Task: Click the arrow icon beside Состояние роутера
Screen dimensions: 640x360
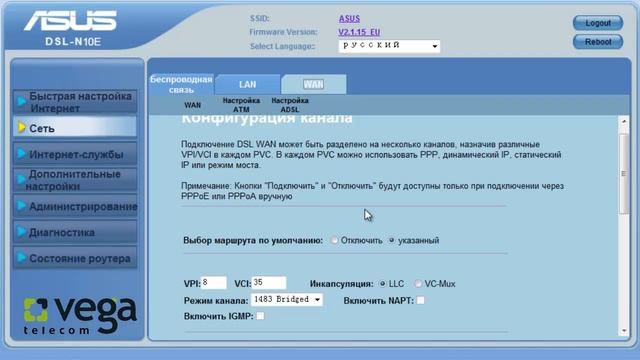Action: [x=21, y=258]
